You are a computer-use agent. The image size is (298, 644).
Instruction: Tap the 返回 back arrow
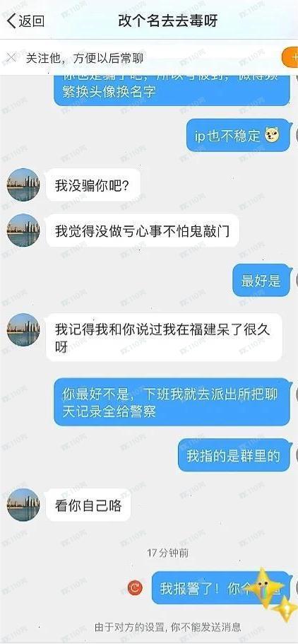point(25,21)
